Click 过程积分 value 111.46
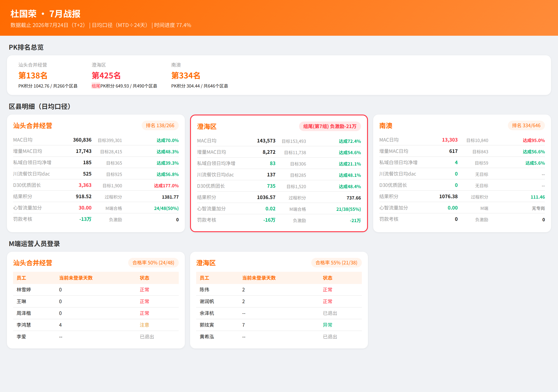This screenshot has width=558, height=392. 538,197
